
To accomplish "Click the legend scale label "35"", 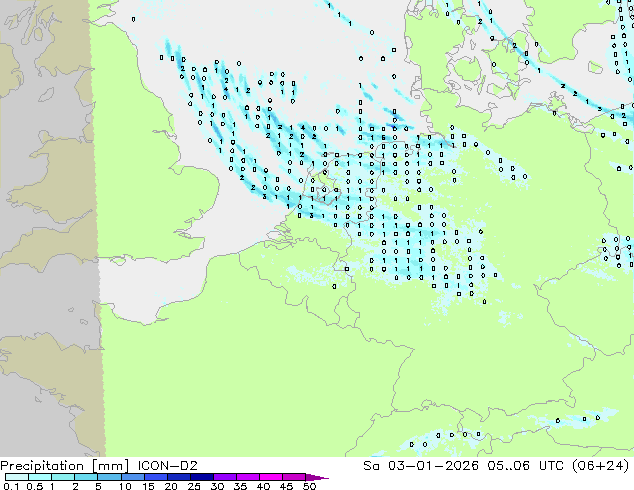I will tap(241, 486).
